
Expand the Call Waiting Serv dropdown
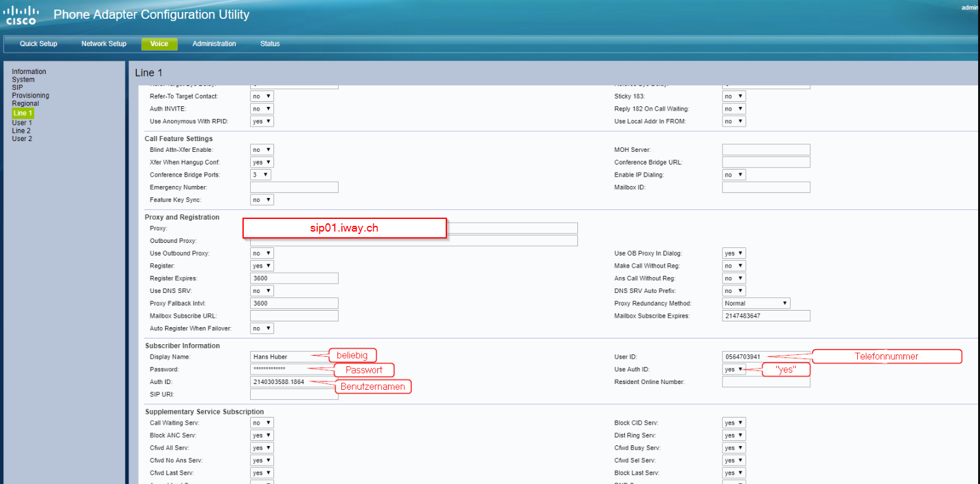click(262, 423)
